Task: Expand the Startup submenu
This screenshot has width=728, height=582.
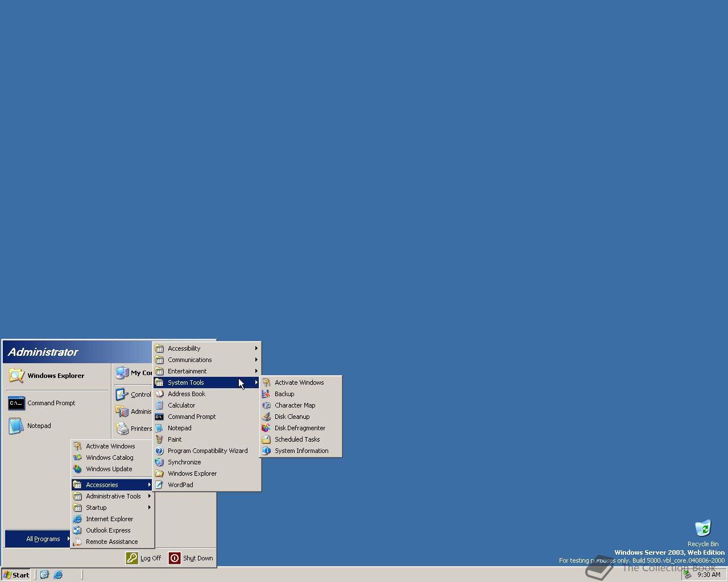Action: coord(113,508)
